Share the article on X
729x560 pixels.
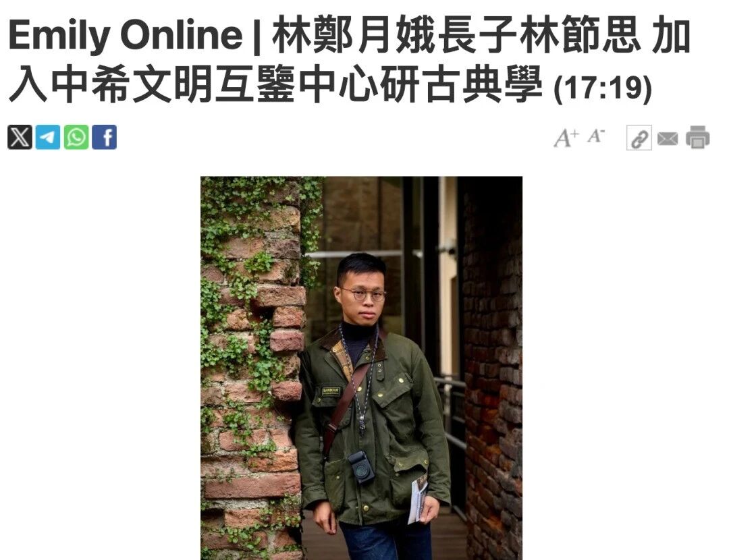[20, 137]
